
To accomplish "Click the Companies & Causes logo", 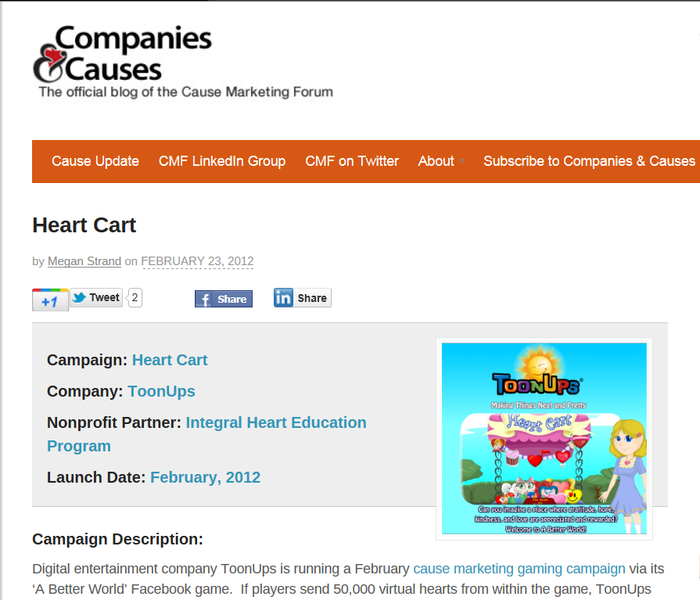I will coord(183,62).
